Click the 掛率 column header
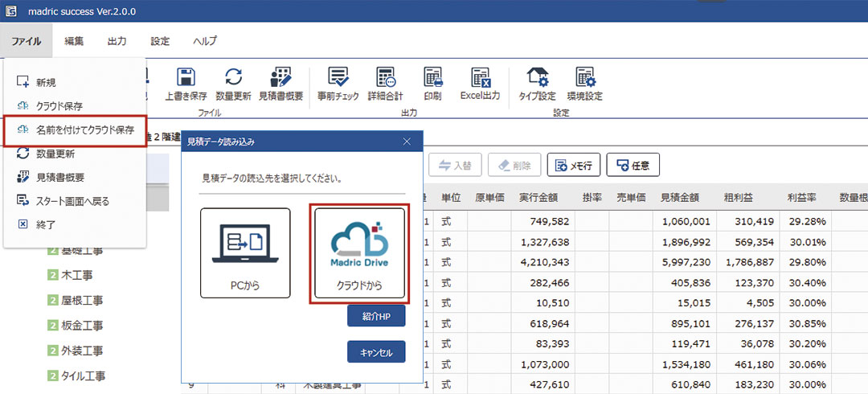868x394 pixels. tap(592, 198)
